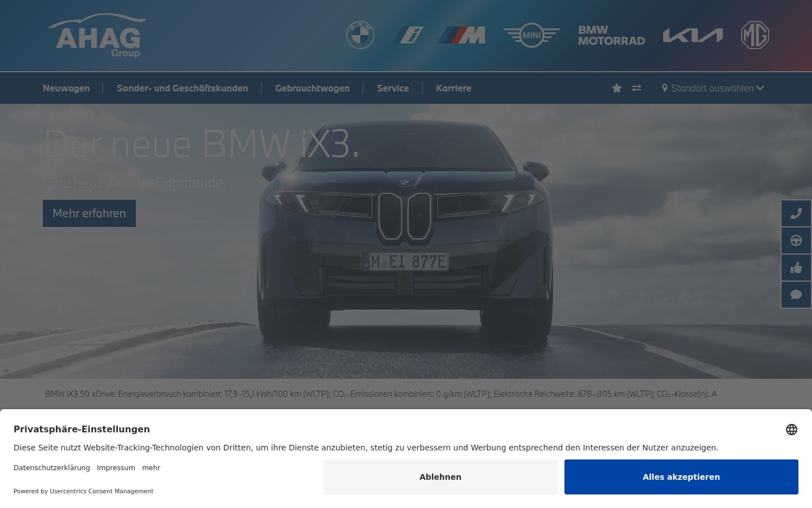Open the Neuwagen menu
This screenshot has width=812, height=508.
click(66, 88)
